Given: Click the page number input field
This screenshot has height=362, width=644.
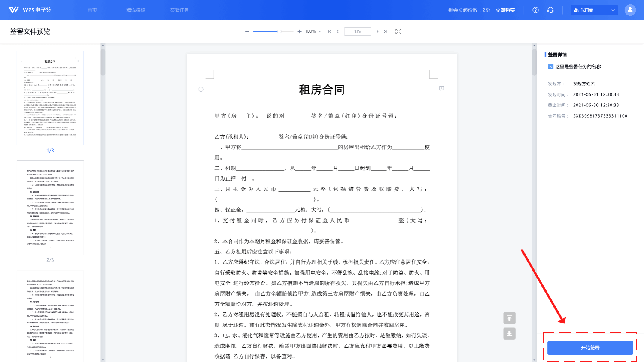Looking at the screenshot, I should (x=357, y=31).
